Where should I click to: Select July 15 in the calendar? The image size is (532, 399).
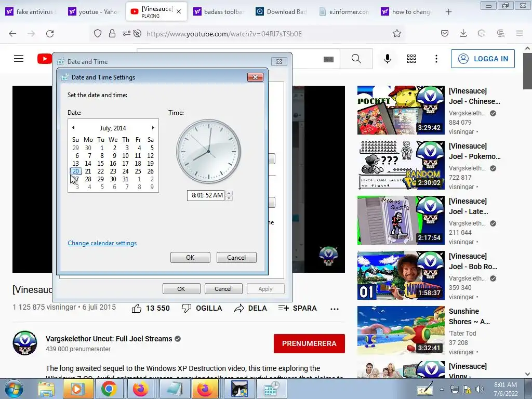coord(100,164)
